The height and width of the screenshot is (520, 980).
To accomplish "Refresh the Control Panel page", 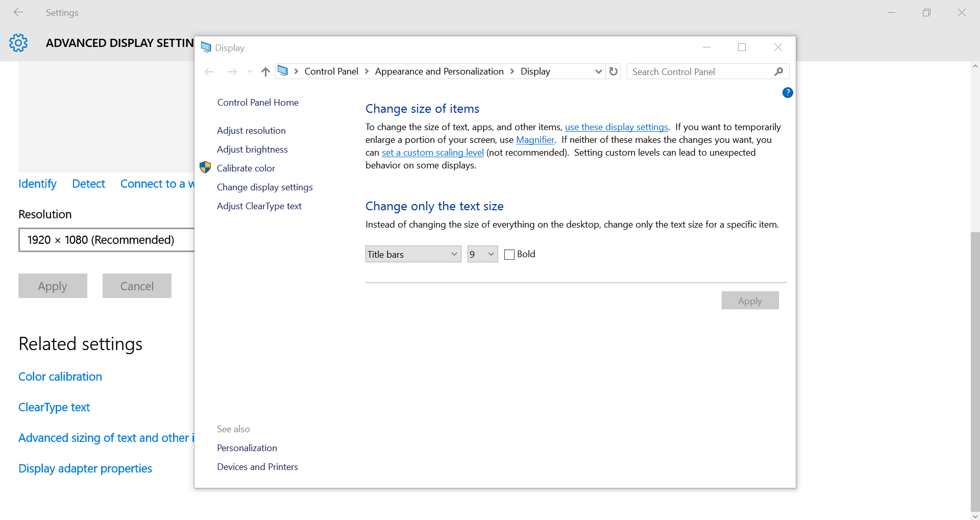I will (614, 71).
